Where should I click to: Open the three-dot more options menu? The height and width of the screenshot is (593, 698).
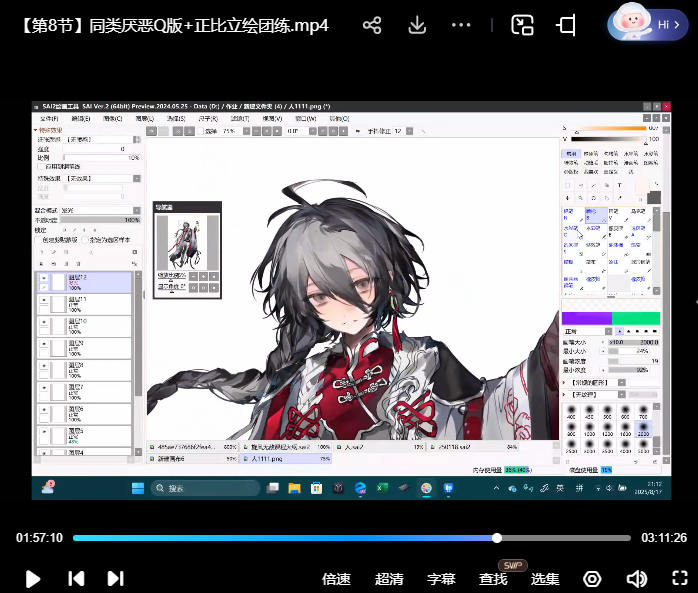tap(461, 25)
